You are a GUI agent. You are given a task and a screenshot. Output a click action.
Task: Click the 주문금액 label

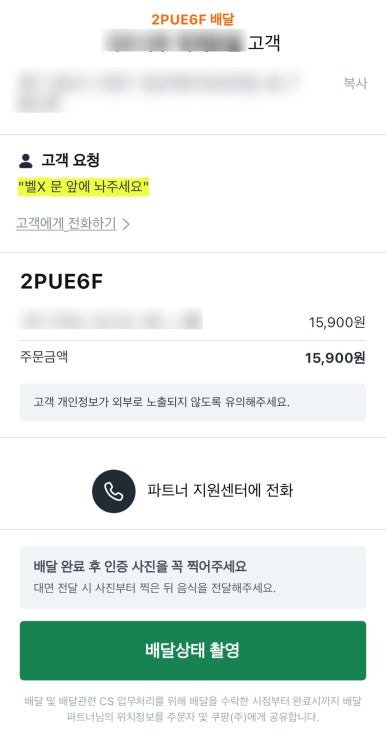(x=43, y=357)
